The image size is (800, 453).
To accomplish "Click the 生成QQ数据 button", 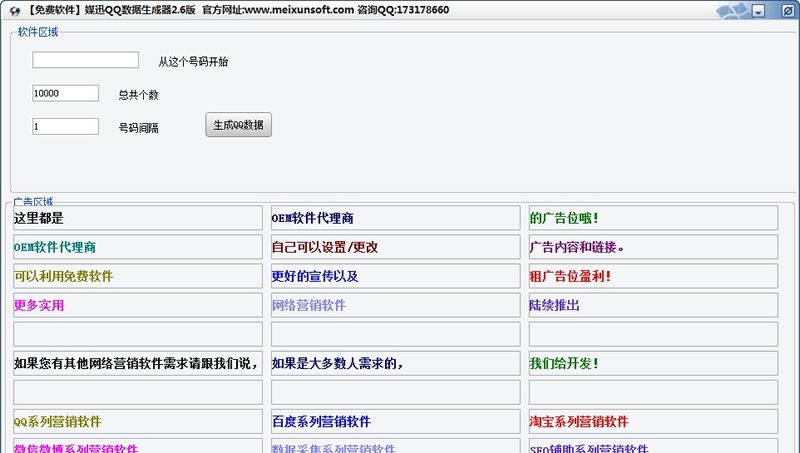I will (x=238, y=125).
